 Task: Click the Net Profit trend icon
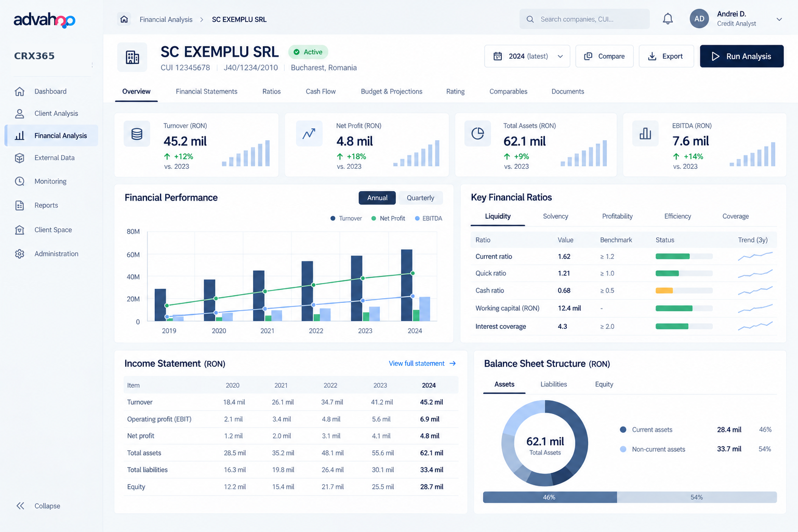[309, 134]
